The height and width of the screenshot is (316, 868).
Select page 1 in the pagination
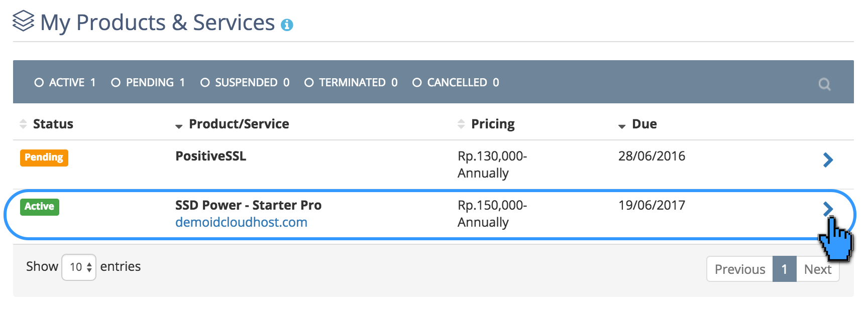tap(784, 269)
